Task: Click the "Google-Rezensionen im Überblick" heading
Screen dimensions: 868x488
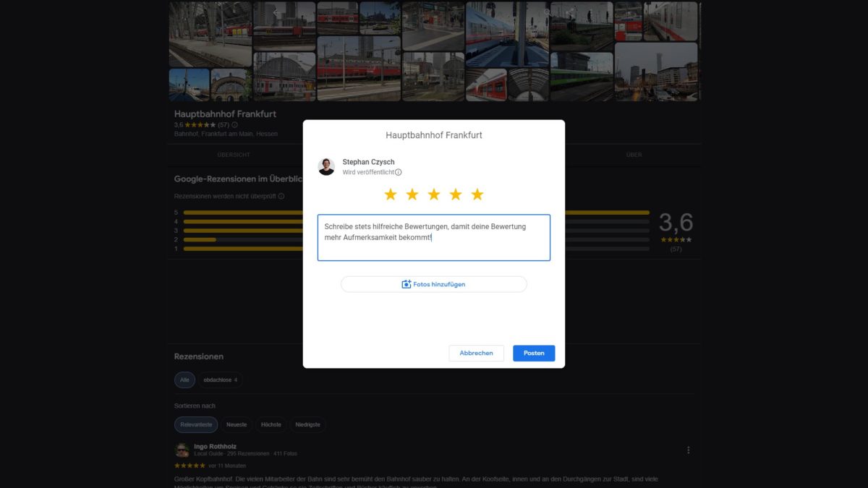Action: (239, 179)
